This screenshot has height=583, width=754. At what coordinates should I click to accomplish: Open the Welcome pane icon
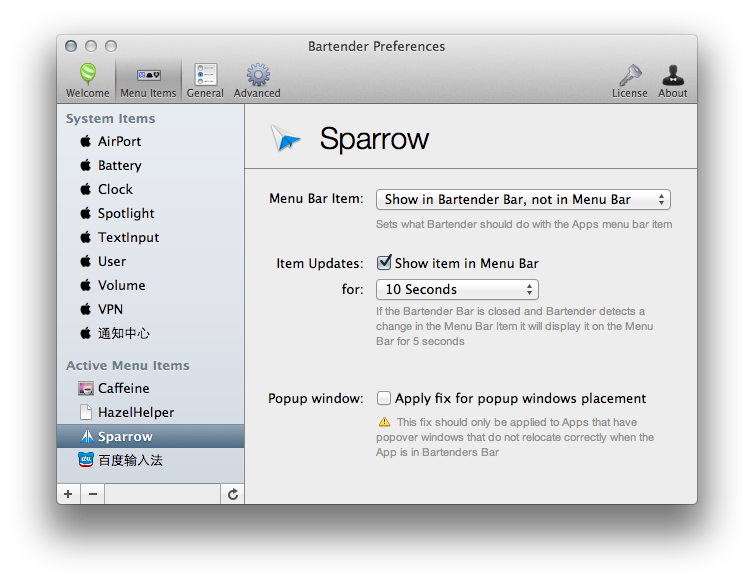(87, 75)
